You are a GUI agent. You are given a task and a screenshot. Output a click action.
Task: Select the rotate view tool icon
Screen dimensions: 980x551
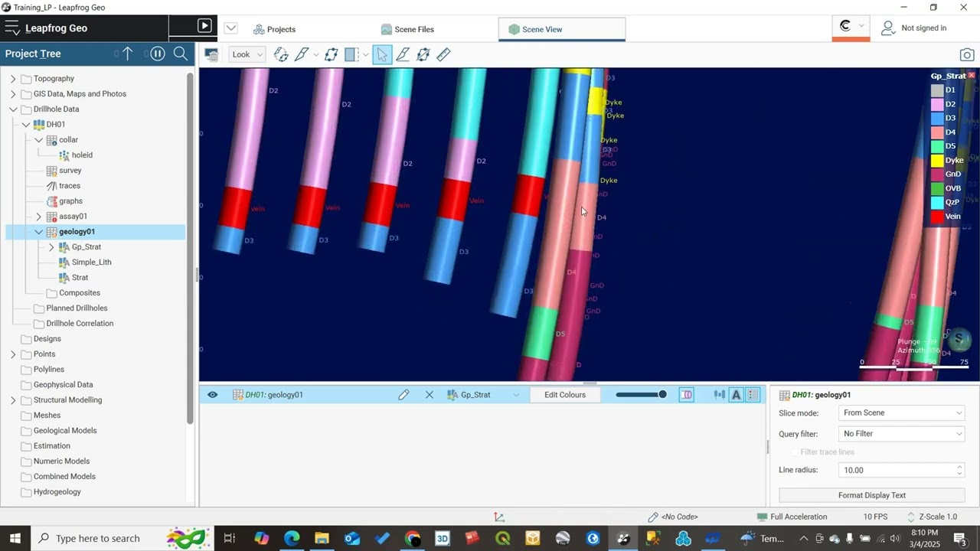click(281, 55)
